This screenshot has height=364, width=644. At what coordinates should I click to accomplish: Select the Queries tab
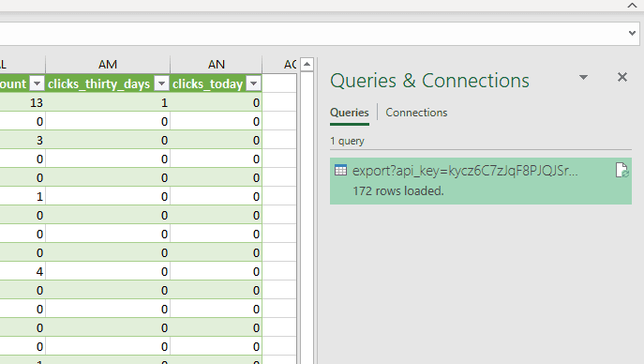point(350,113)
